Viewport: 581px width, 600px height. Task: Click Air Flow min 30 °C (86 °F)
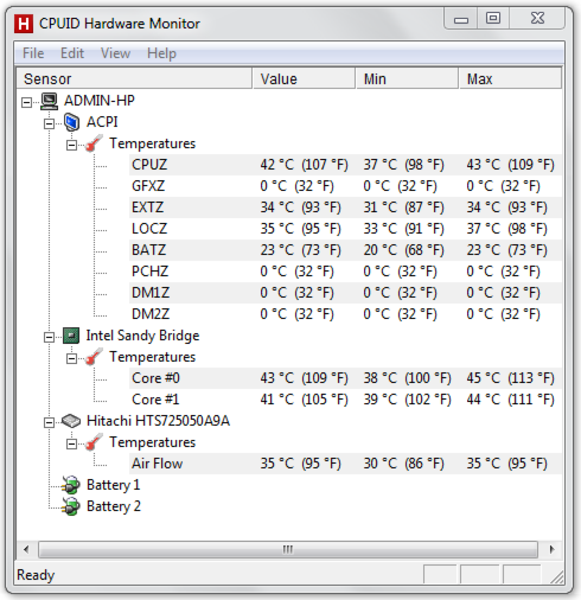404,464
